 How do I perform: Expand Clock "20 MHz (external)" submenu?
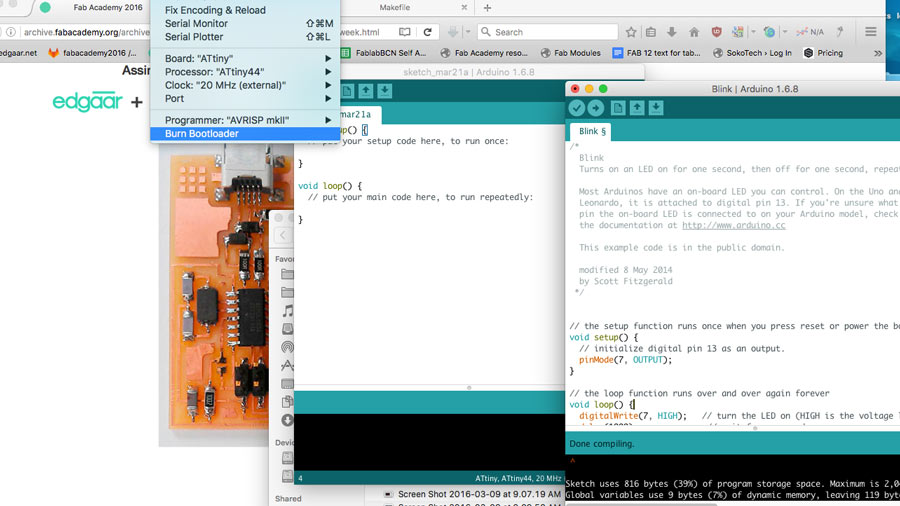point(245,85)
